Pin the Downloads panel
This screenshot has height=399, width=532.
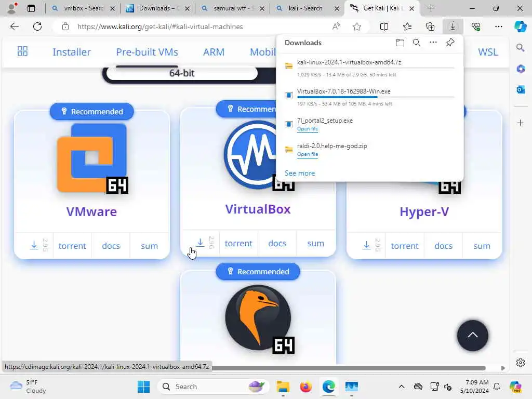coord(450,43)
